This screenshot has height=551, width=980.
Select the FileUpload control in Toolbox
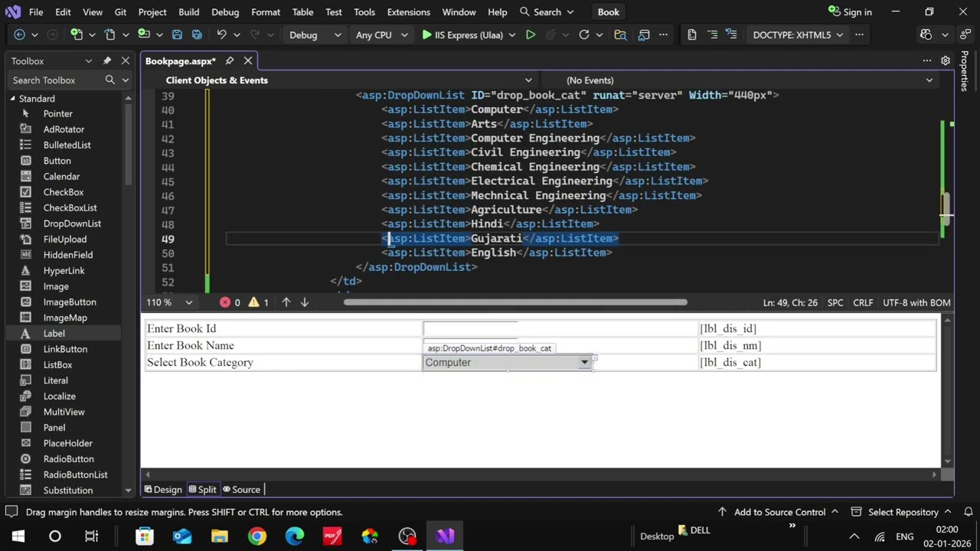[65, 239]
